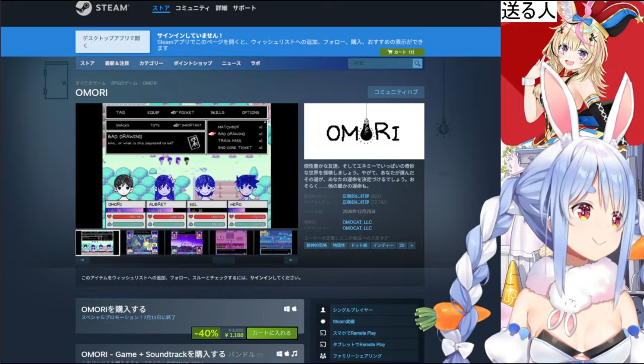Select the first screenshot thumbnail
This screenshot has height=364, width=644.
pos(98,243)
